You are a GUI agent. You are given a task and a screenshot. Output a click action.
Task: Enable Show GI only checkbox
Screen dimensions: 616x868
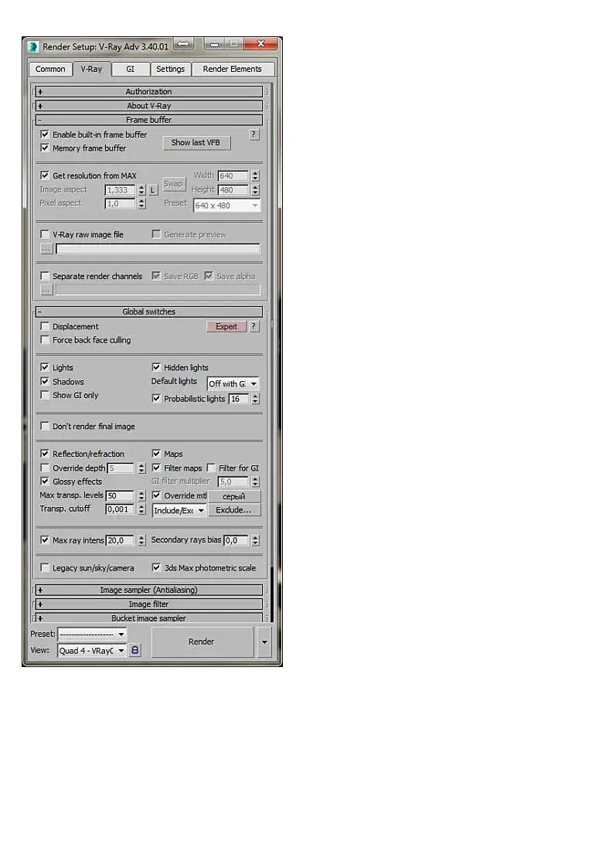45,395
